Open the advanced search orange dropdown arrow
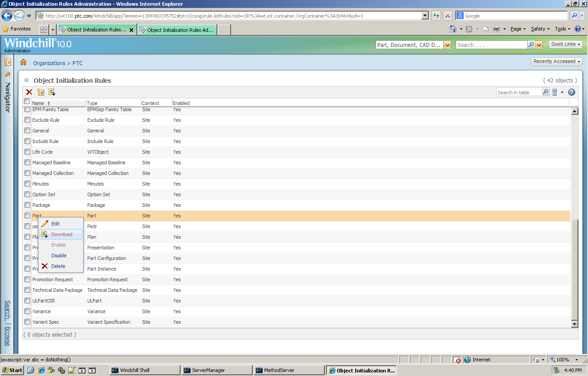588x376 pixels. tap(539, 45)
